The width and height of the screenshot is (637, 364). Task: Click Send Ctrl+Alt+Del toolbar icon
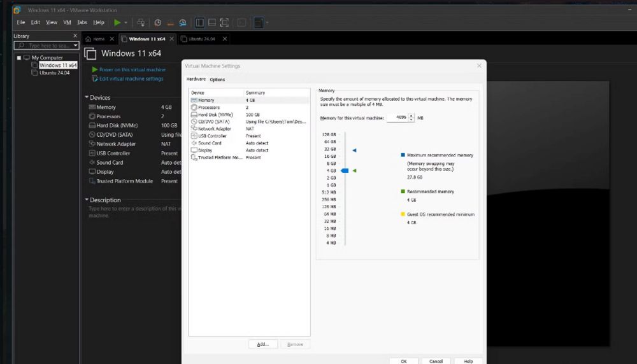pyautogui.click(x=141, y=22)
